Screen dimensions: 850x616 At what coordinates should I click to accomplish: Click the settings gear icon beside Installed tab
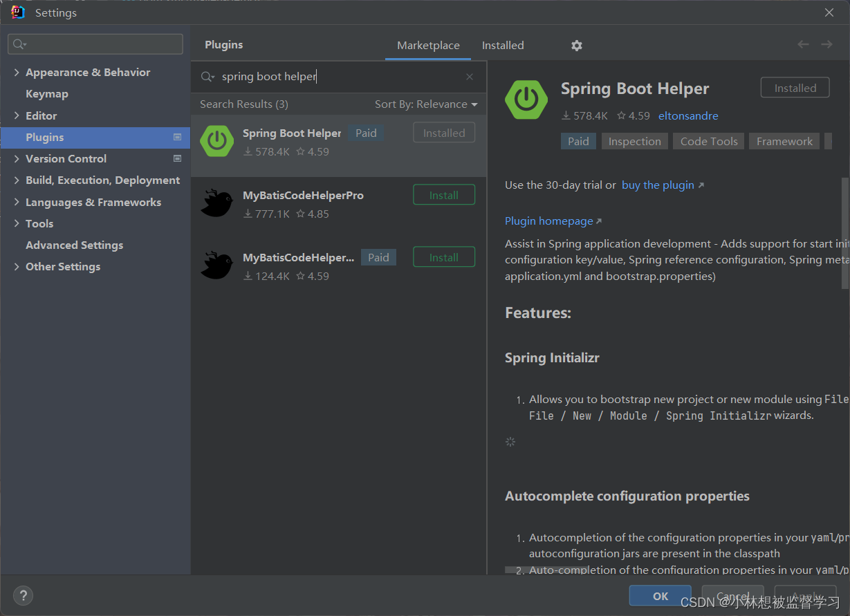(x=577, y=45)
